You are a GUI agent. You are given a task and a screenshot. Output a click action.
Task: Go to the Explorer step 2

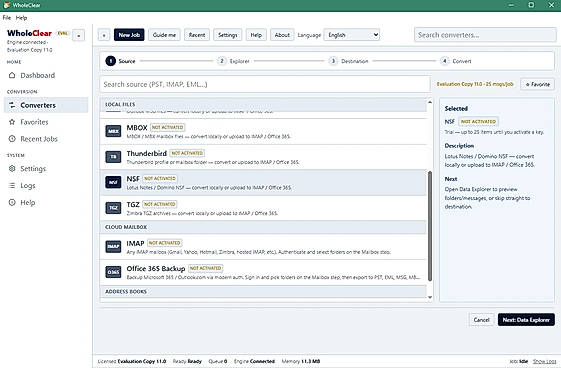click(x=233, y=61)
